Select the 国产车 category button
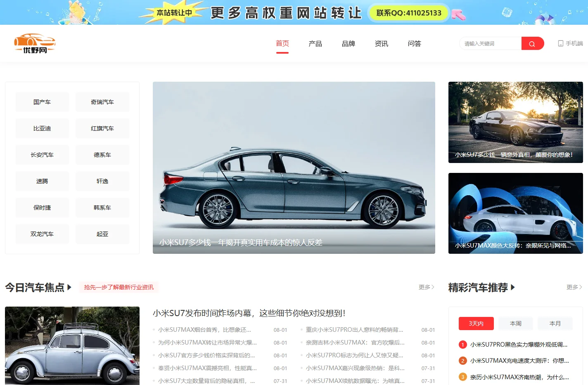The image size is (588, 385). pos(42,102)
